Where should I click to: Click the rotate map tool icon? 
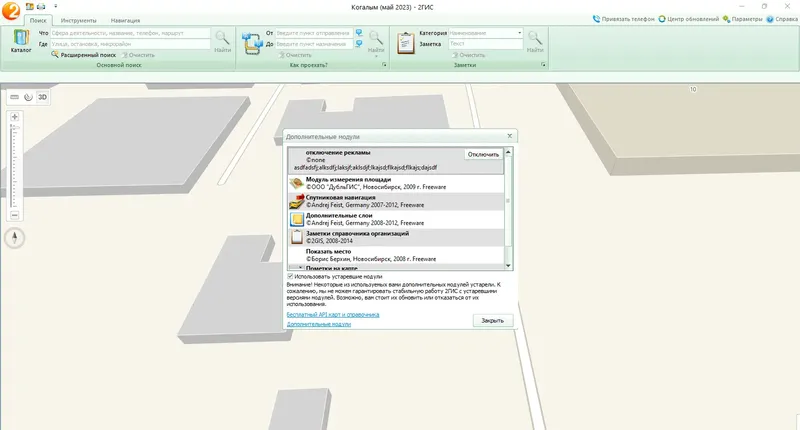(29, 97)
